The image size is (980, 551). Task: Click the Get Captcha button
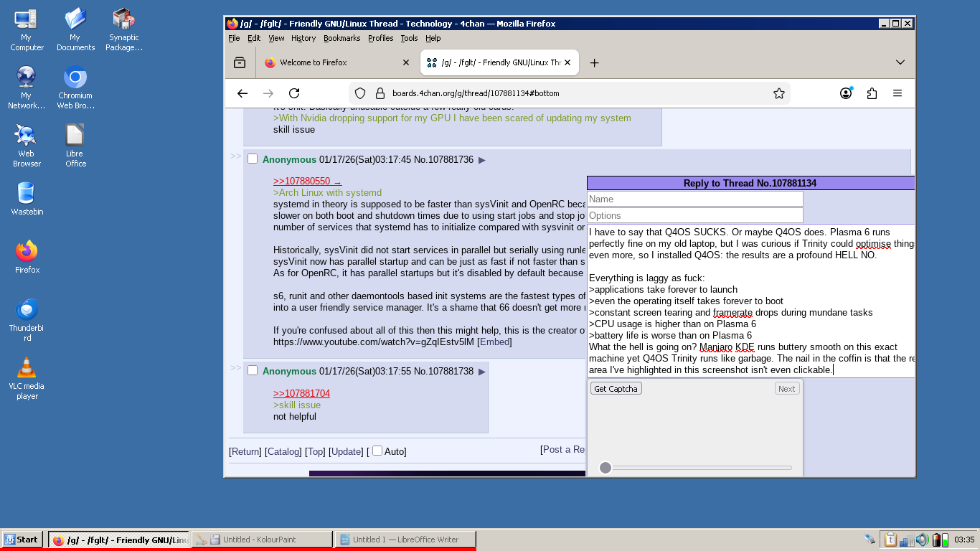click(616, 388)
